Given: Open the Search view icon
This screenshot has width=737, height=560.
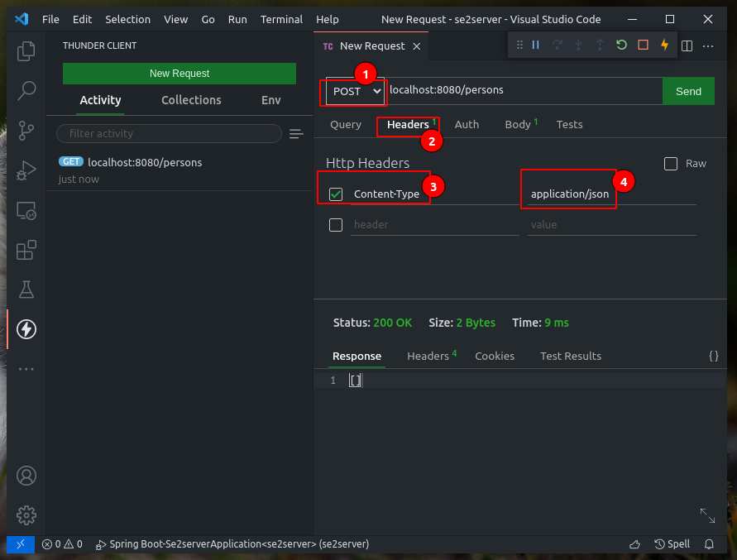Looking at the screenshot, I should (26, 91).
